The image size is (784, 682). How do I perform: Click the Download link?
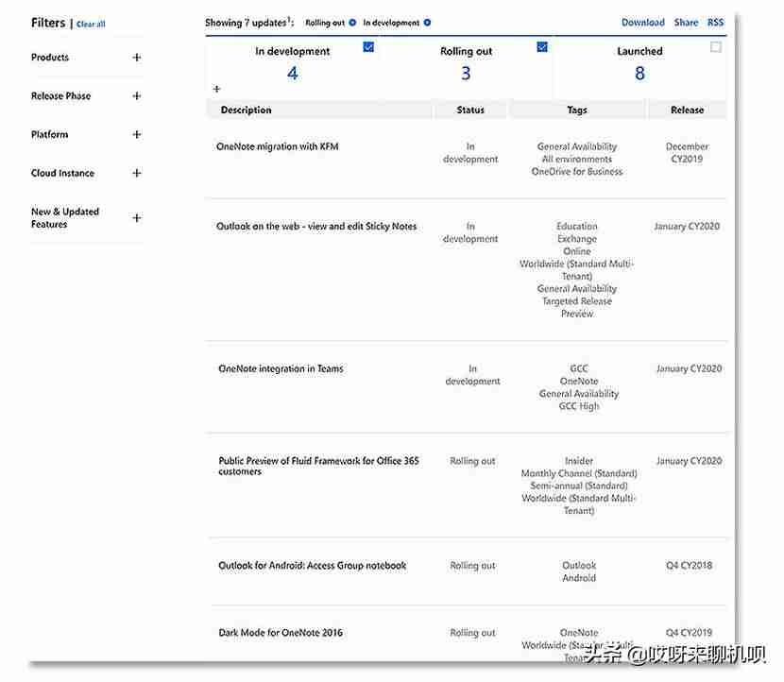pyautogui.click(x=643, y=23)
